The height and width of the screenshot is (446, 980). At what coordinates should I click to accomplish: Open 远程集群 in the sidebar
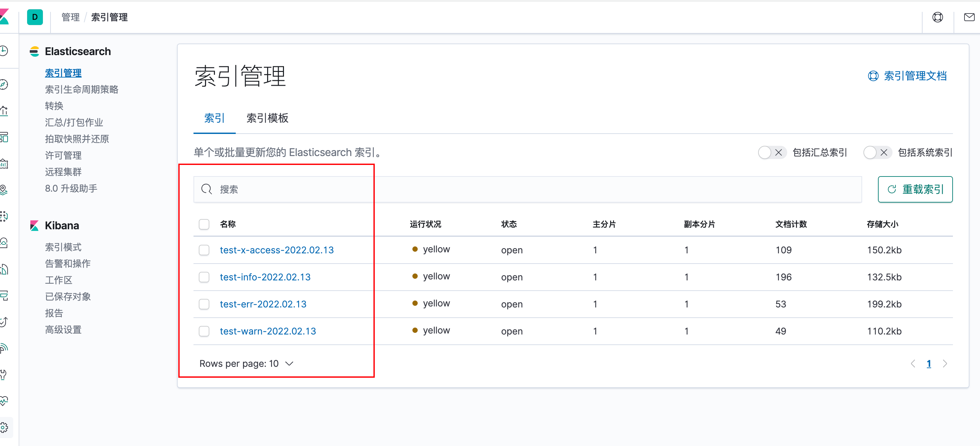pyautogui.click(x=63, y=172)
